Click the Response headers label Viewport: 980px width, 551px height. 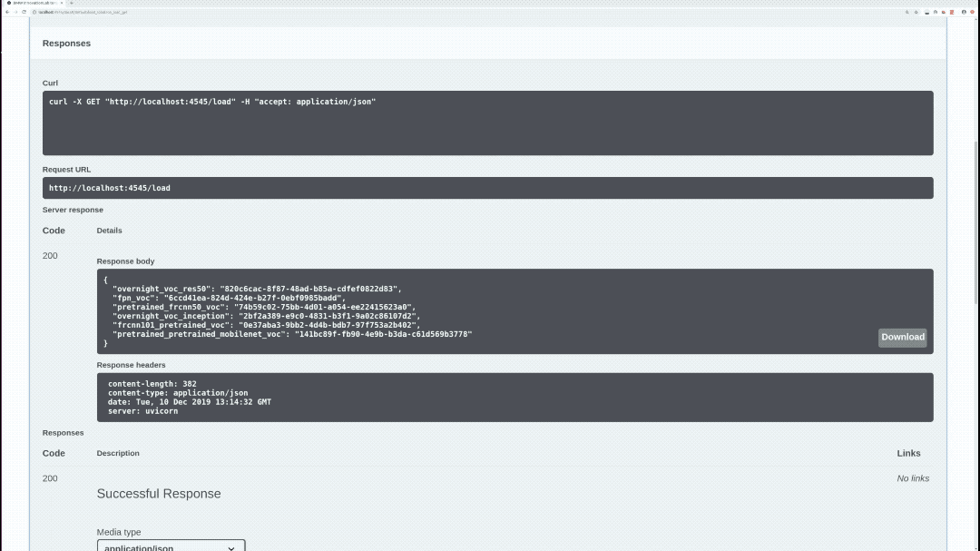pyautogui.click(x=132, y=365)
